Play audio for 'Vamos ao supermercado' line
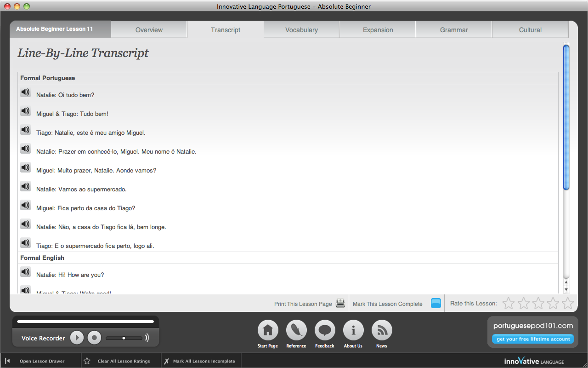 pos(25,187)
